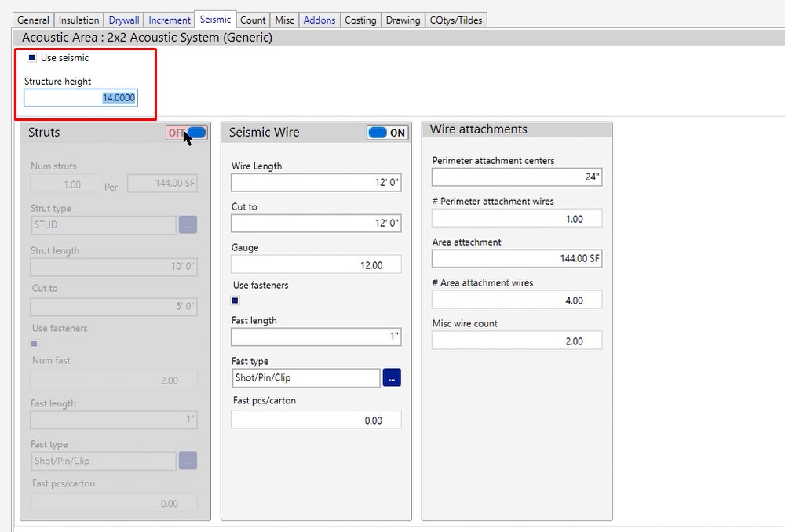Select the Gauge value field

pos(316,265)
